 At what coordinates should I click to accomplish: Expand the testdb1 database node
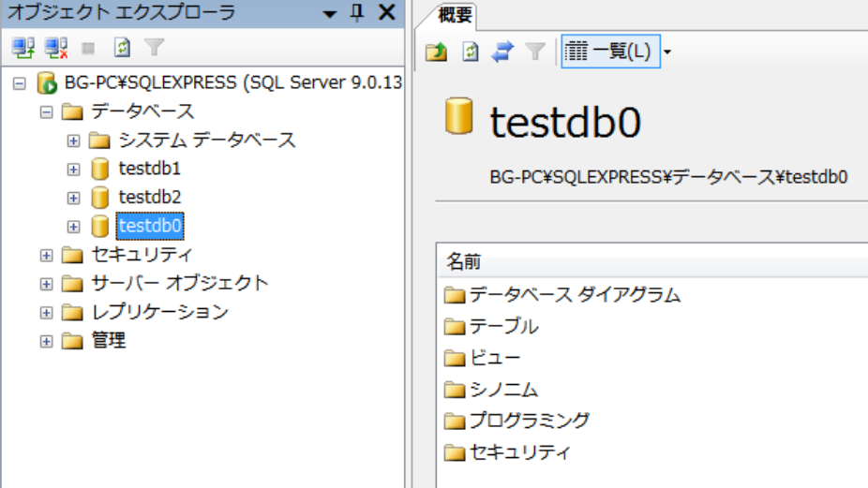(x=73, y=170)
